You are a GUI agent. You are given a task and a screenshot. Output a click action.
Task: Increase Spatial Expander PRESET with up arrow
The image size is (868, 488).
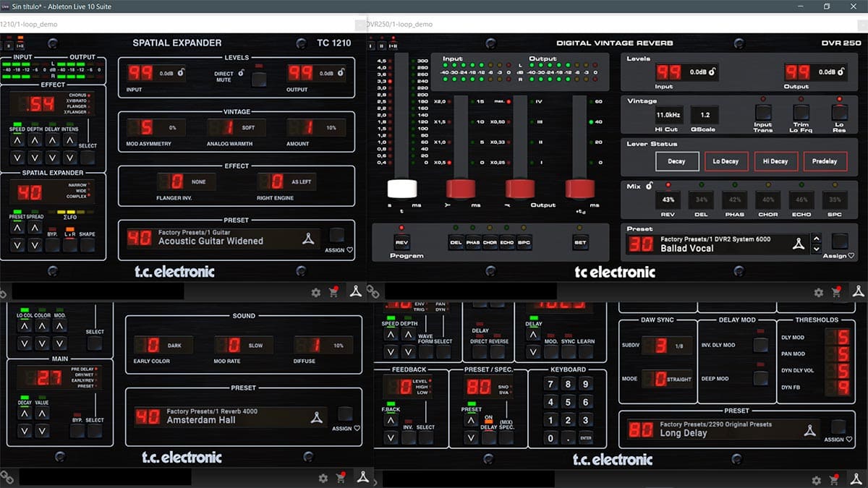pos(17,228)
